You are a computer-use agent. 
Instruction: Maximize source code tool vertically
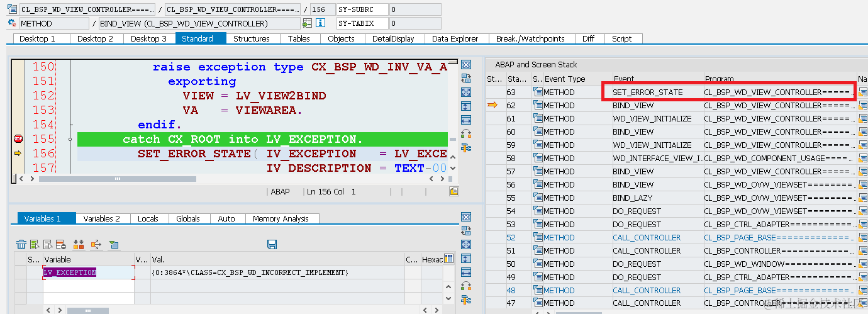[x=466, y=106]
